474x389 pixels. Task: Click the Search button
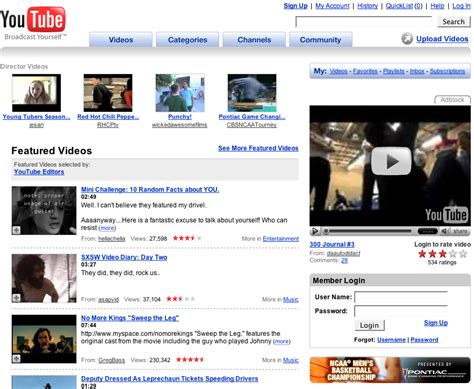453,22
